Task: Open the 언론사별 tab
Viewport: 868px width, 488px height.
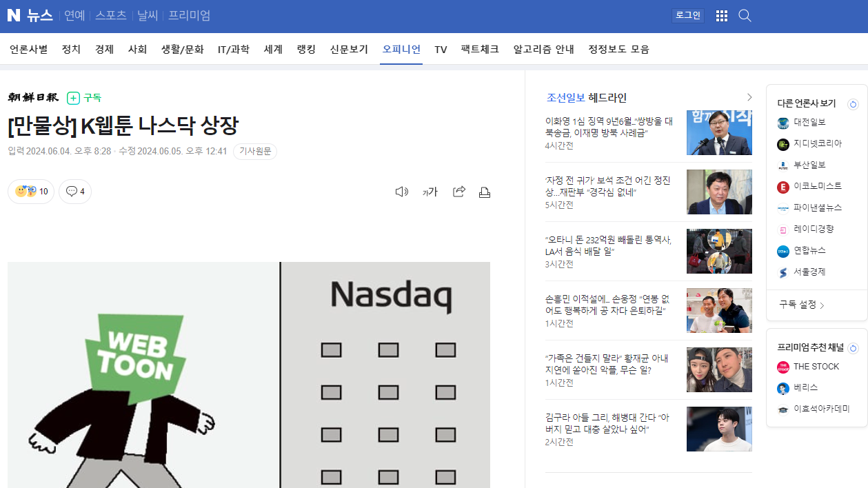Action: click(28, 50)
